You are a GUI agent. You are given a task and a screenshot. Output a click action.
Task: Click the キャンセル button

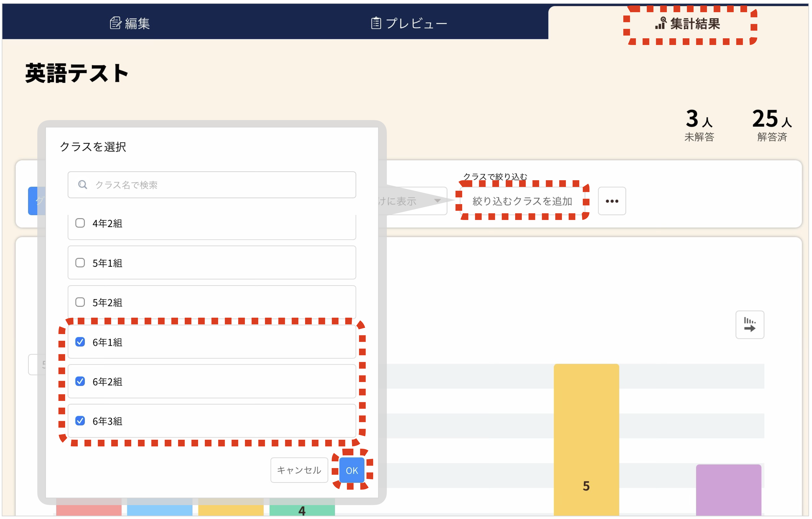(299, 470)
